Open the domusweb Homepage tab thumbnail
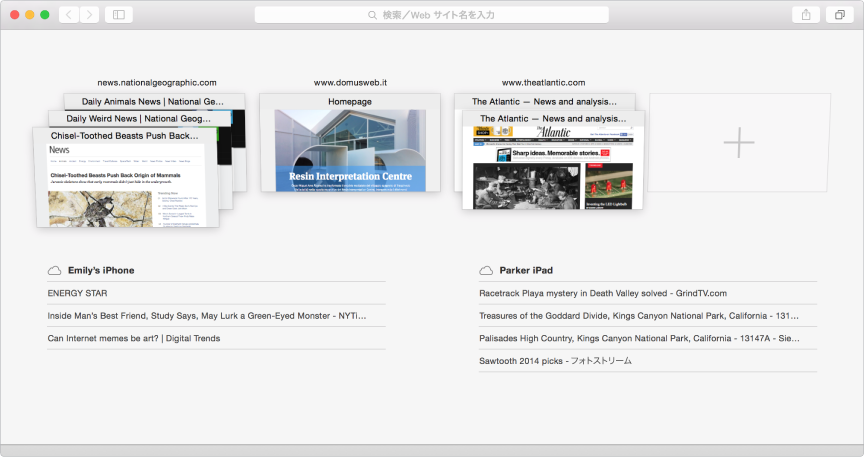Image resolution: width=866 pixels, height=458 pixels. coord(350,143)
